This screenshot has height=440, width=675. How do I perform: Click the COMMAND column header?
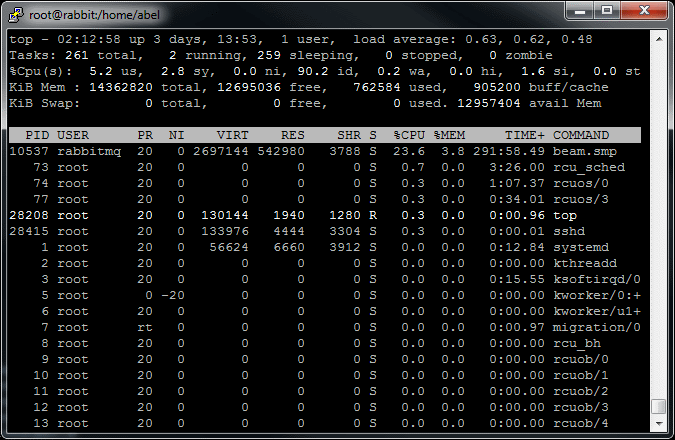[581, 135]
